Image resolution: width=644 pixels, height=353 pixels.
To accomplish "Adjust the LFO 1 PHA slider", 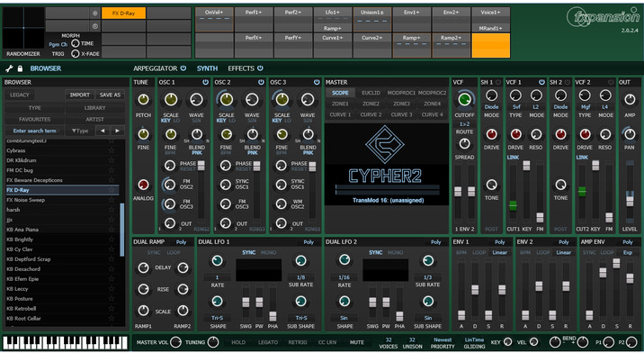I will click(273, 316).
